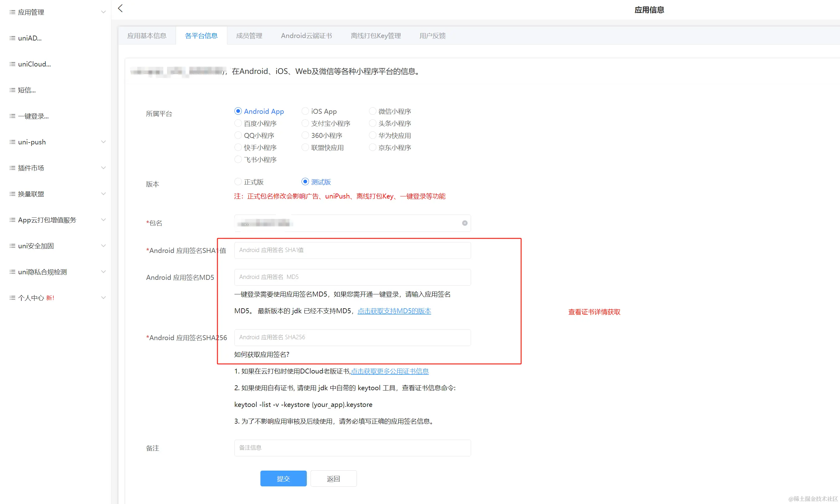Click the blue 提交 button
Screen dimensions: 840x504
283,479
